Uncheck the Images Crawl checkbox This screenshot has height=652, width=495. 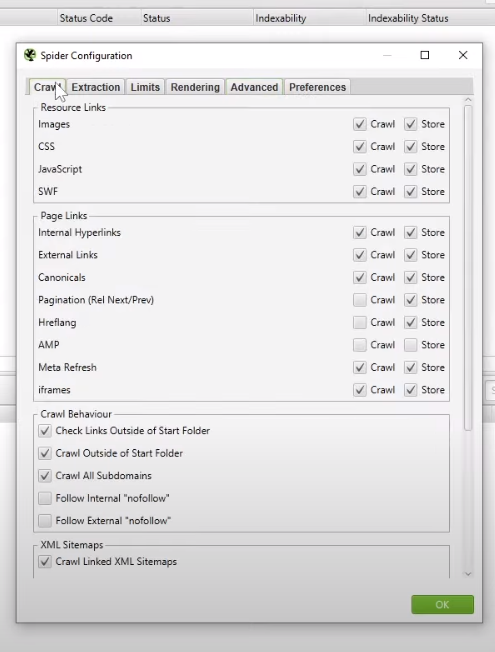tap(359, 124)
